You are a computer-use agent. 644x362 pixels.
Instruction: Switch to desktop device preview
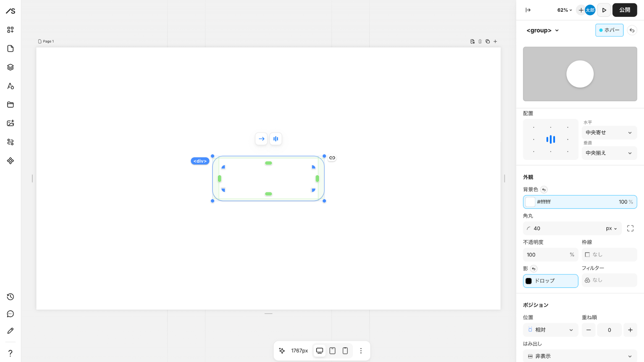(x=319, y=351)
